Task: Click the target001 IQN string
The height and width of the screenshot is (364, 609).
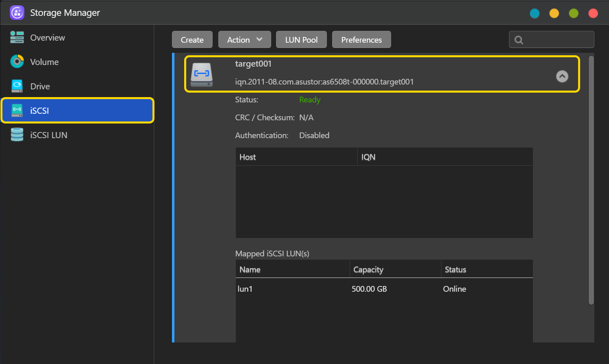Action: (x=324, y=82)
